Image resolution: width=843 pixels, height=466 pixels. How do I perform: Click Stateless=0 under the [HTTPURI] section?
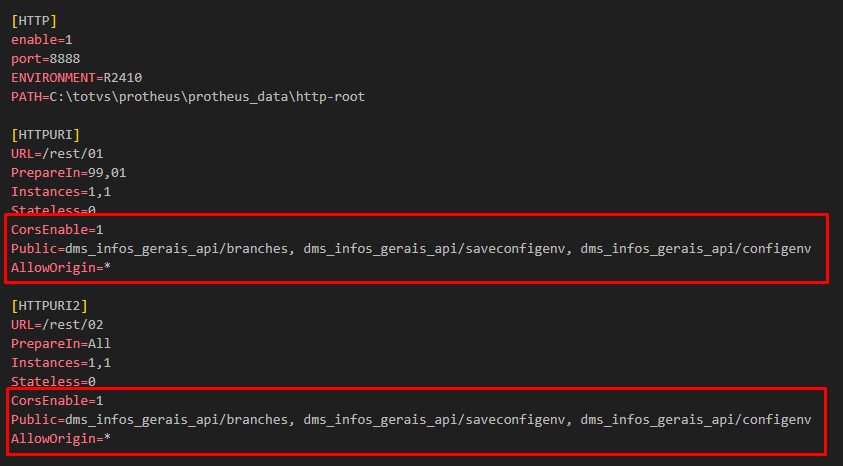click(x=54, y=210)
